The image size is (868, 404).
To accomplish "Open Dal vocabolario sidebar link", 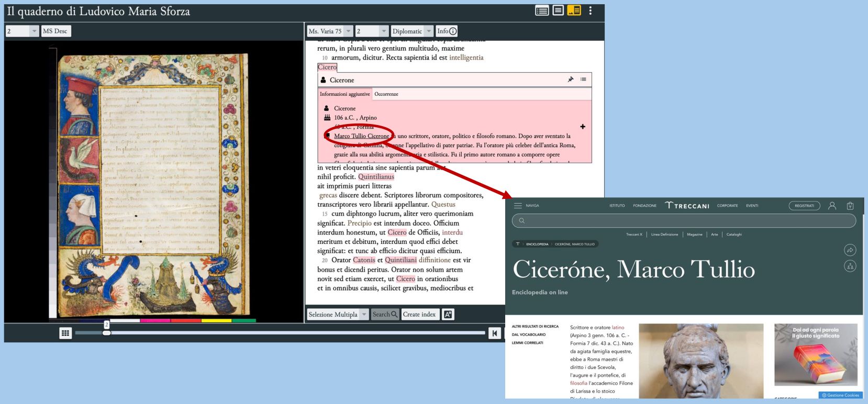I will point(529,335).
